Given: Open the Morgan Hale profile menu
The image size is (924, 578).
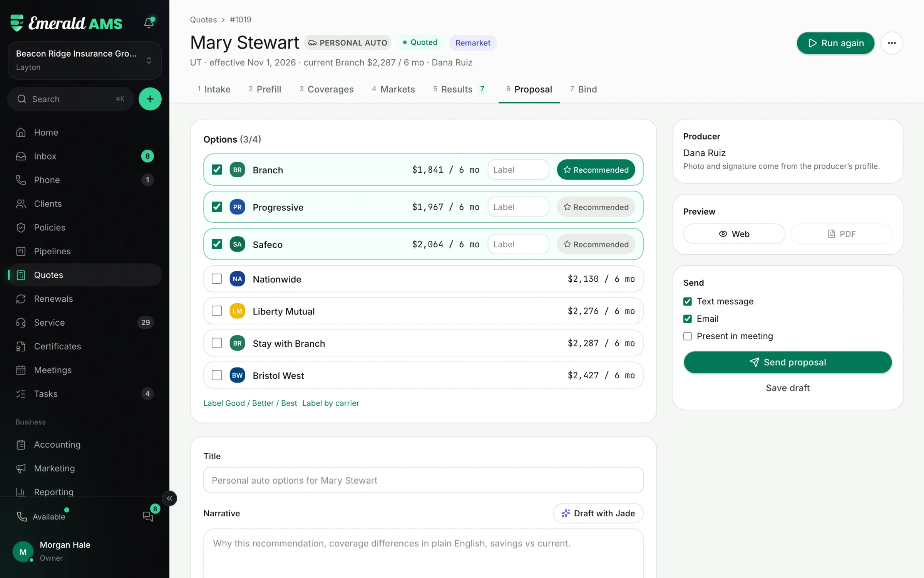Looking at the screenshot, I should (x=84, y=551).
